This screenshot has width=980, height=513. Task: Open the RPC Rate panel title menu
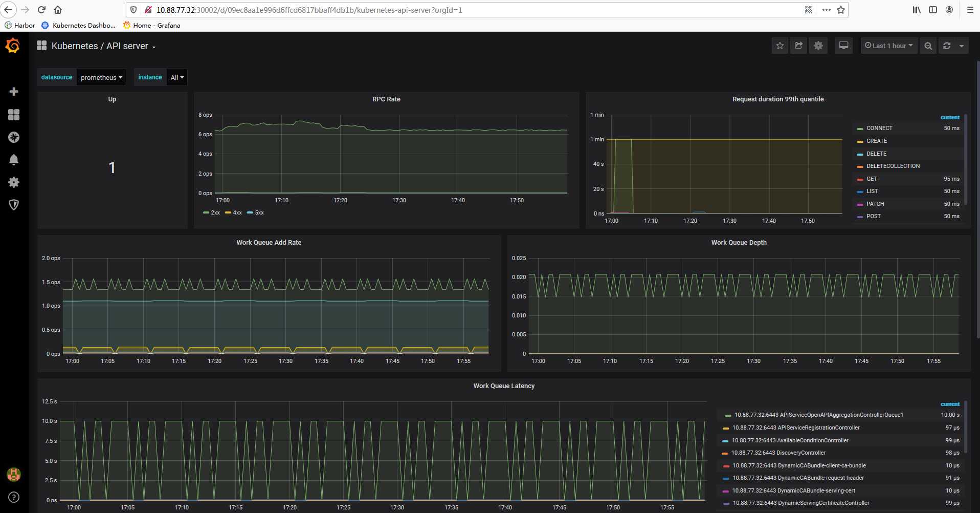tap(386, 99)
